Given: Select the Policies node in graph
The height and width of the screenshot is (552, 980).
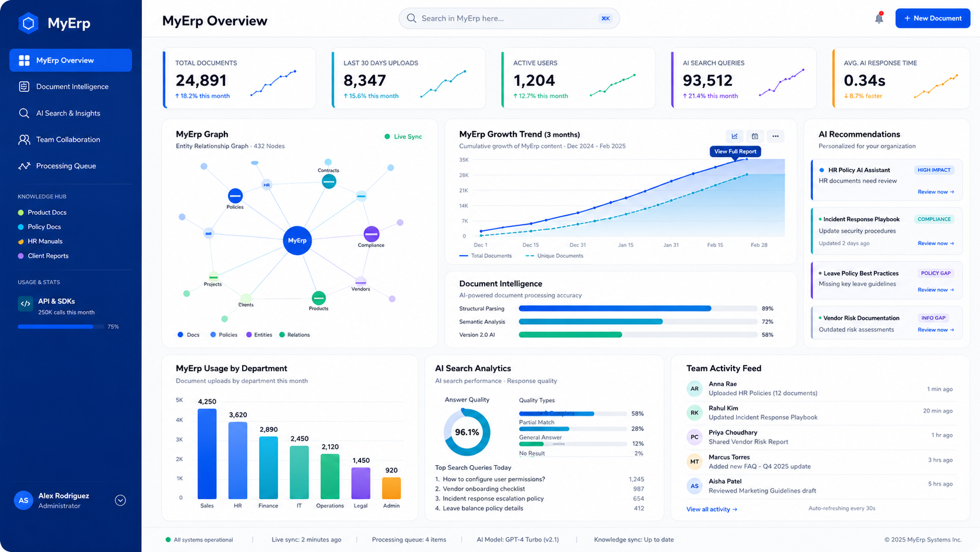Looking at the screenshot, I should pos(235,195).
